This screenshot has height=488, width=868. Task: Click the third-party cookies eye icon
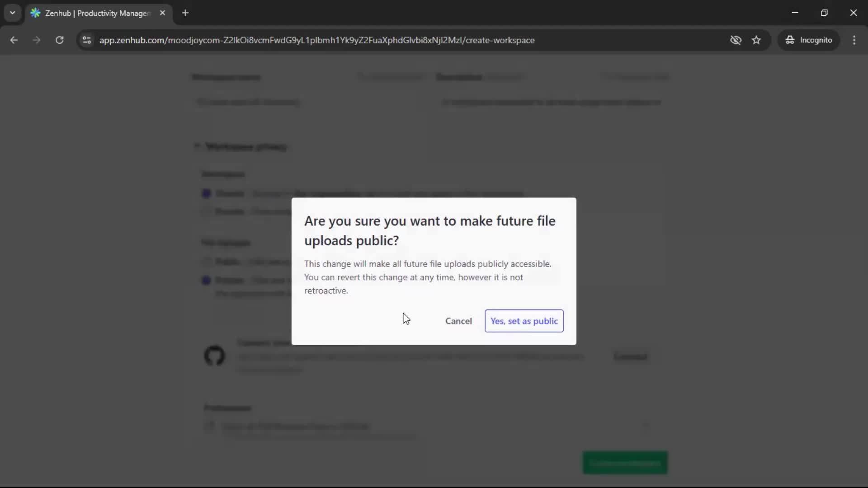coord(736,40)
